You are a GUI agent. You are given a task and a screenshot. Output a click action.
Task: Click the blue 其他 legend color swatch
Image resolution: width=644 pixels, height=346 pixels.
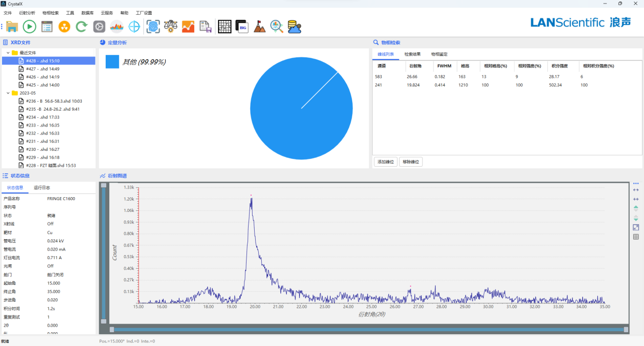(x=112, y=62)
